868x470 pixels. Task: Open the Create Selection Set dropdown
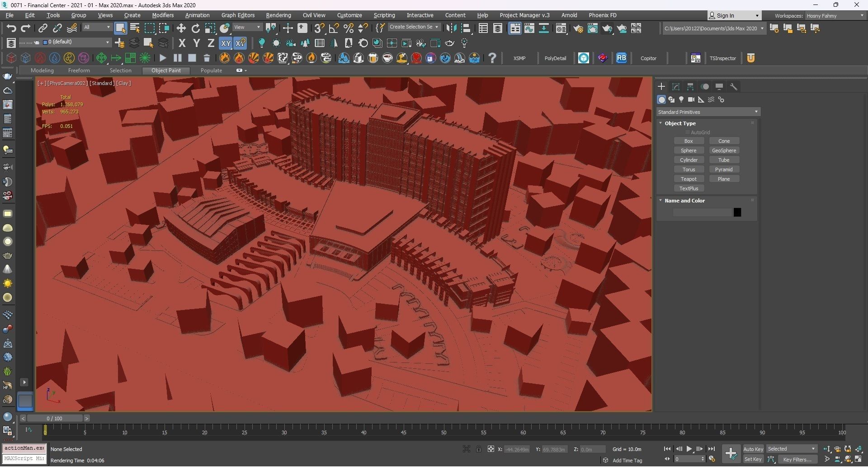tap(414, 27)
